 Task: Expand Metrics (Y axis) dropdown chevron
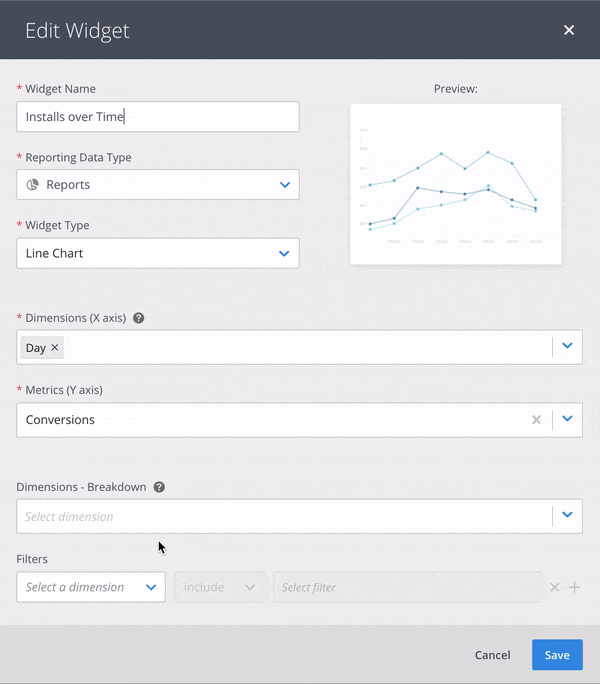coord(567,419)
